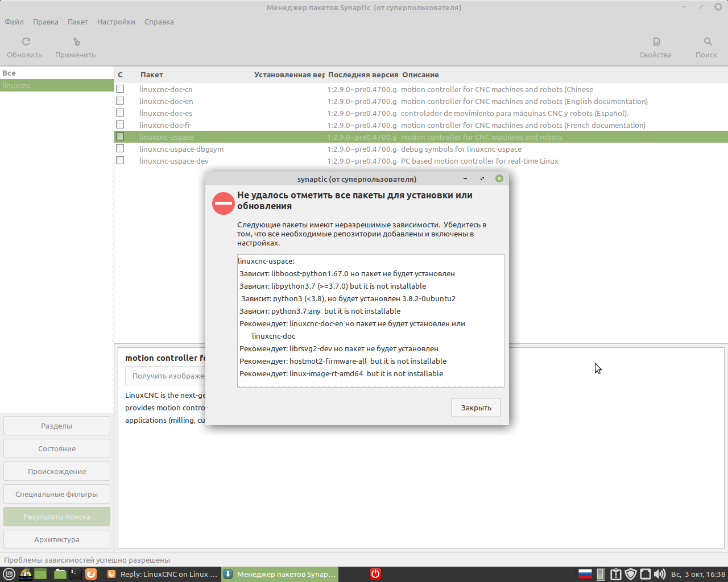This screenshot has width=728, height=582.
Task: Click the hostmot2-firmware-all line in dialog
Action: pos(343,361)
